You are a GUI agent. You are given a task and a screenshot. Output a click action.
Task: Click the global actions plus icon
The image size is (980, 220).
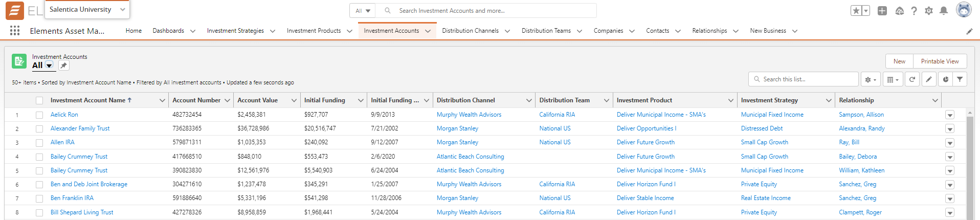(x=882, y=11)
